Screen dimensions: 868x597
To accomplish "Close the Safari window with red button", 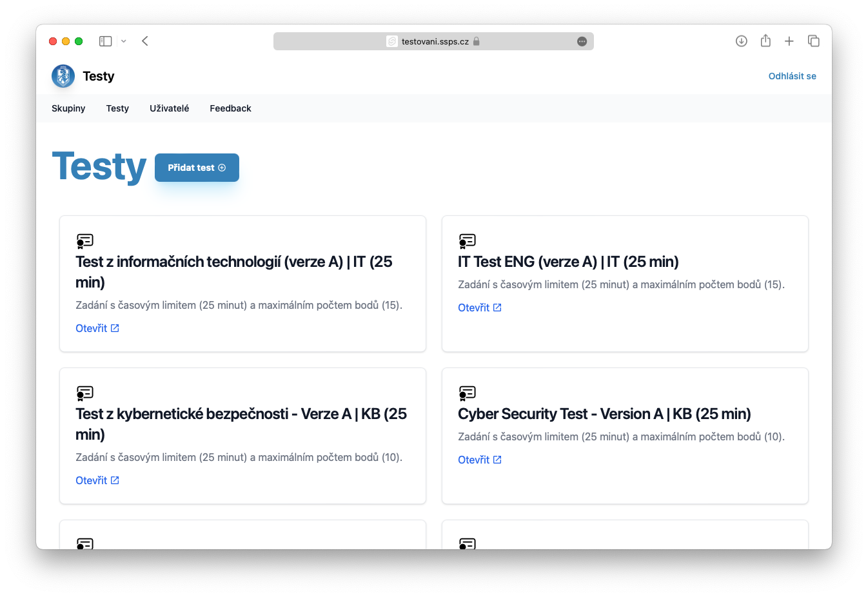I will pos(53,41).
